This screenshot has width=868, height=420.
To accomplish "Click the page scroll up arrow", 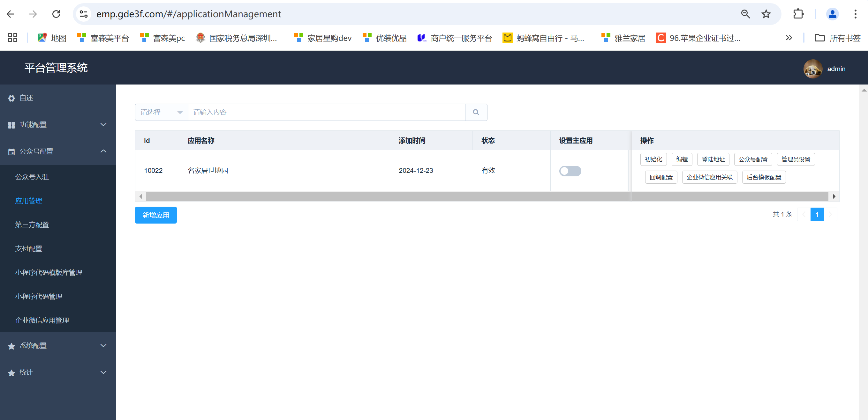I will pyautogui.click(x=864, y=90).
